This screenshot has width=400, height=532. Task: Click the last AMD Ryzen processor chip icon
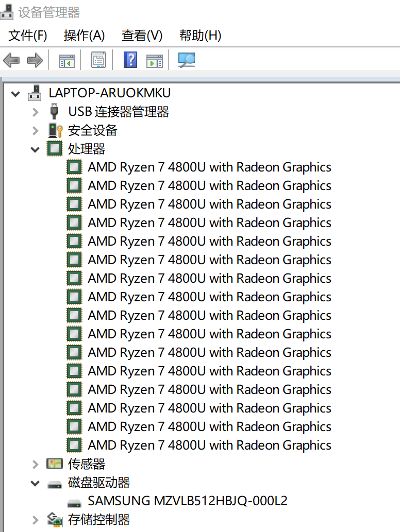coord(74,445)
